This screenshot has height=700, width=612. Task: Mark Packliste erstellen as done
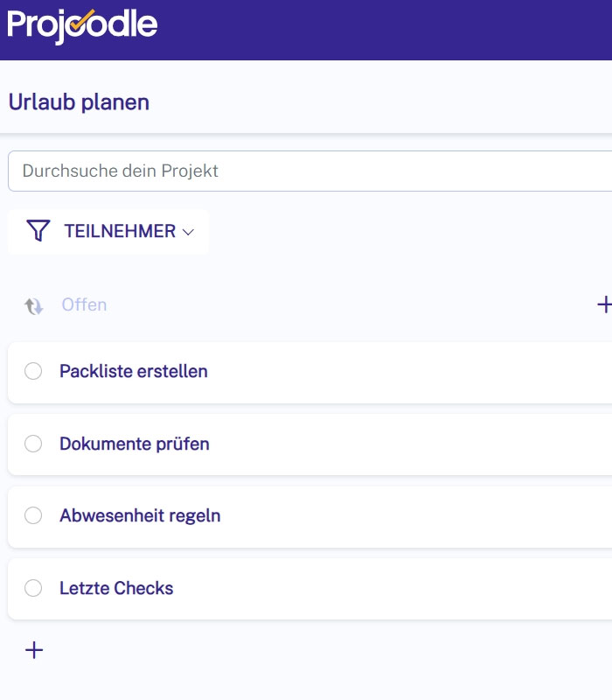tap(33, 371)
